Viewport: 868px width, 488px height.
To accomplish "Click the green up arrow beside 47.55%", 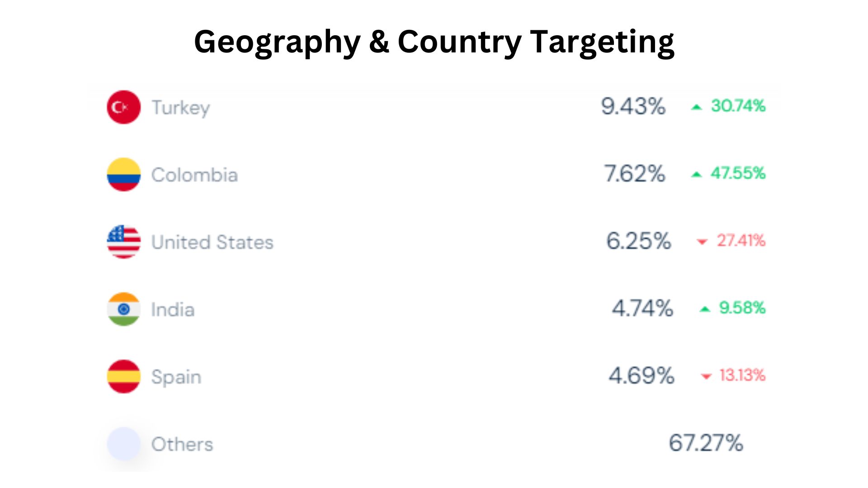I will (x=697, y=174).
